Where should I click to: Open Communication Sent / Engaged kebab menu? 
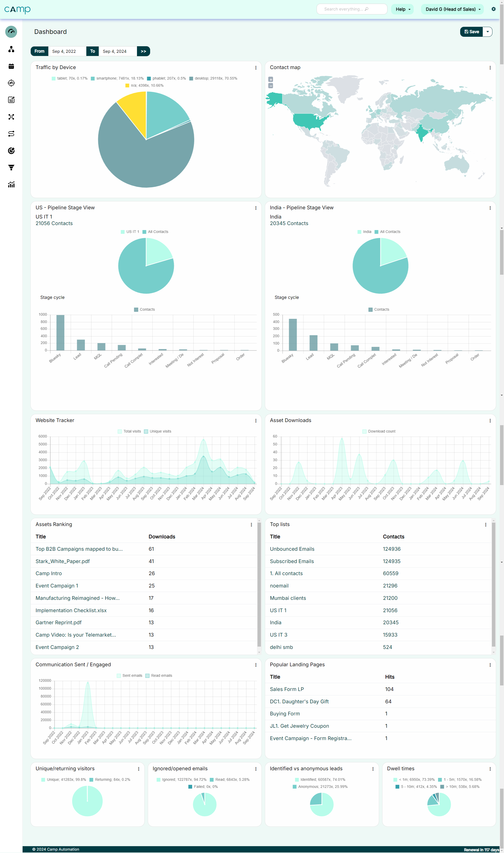pyautogui.click(x=256, y=665)
